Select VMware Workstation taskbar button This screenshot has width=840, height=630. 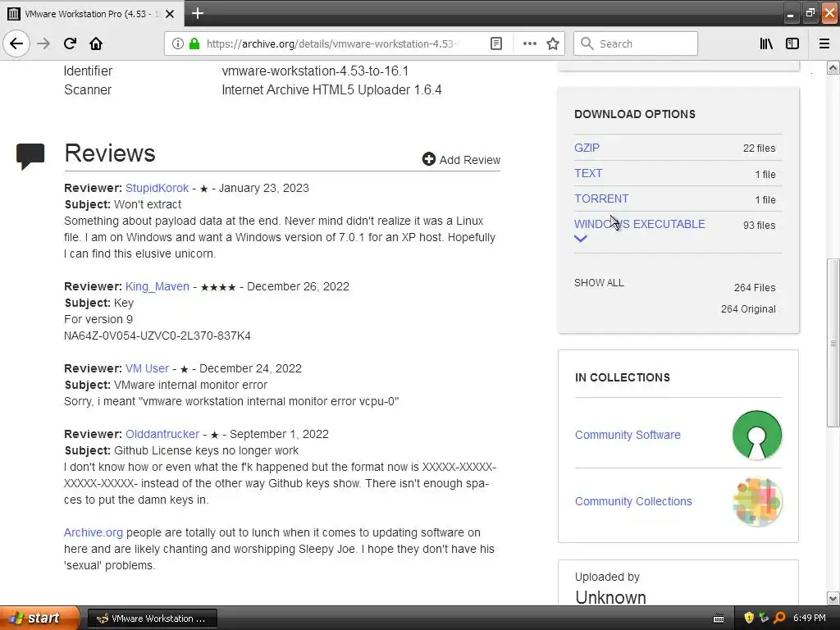152,619
